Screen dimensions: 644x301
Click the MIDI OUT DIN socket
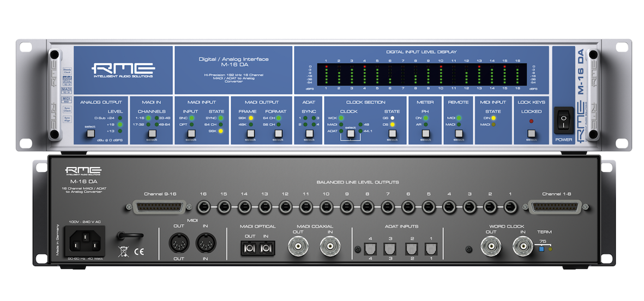[x=179, y=243]
